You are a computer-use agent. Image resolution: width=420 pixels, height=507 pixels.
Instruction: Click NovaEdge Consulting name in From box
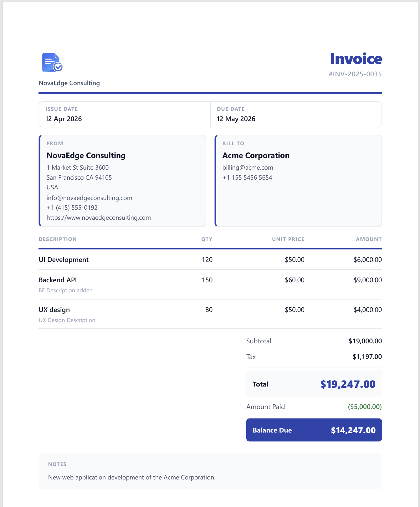pos(86,156)
